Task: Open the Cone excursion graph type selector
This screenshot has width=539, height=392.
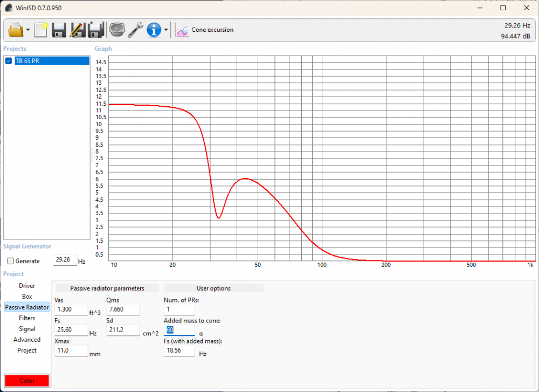Action: click(205, 30)
